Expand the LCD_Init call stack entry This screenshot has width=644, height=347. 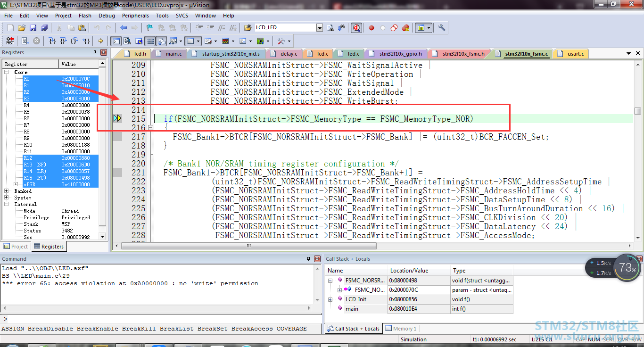(330, 299)
